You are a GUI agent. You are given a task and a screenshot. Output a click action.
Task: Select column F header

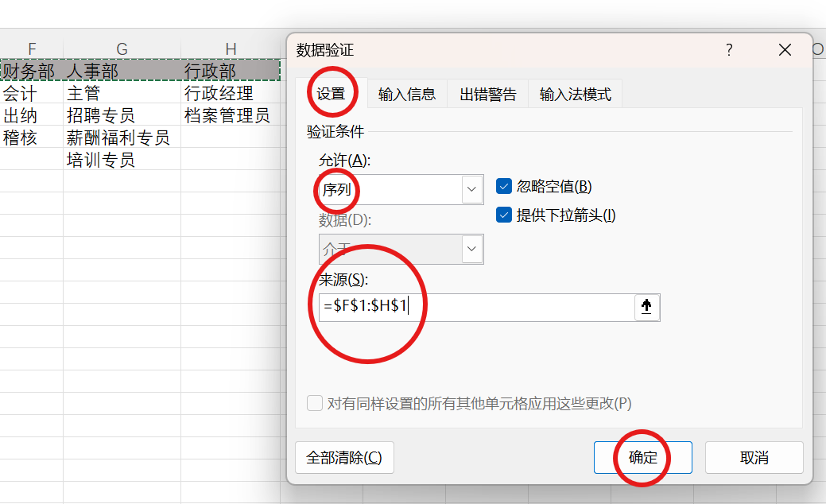(32, 49)
